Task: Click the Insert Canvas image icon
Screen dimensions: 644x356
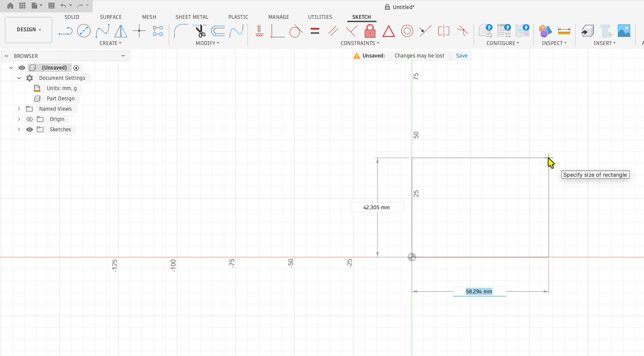Action: coord(624,31)
